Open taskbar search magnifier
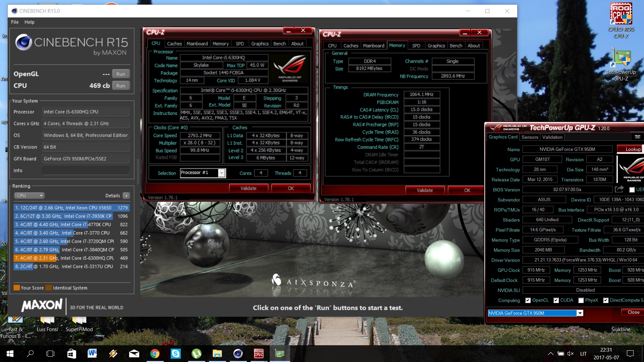Viewport: 644px width, 362px height. click(x=30, y=354)
